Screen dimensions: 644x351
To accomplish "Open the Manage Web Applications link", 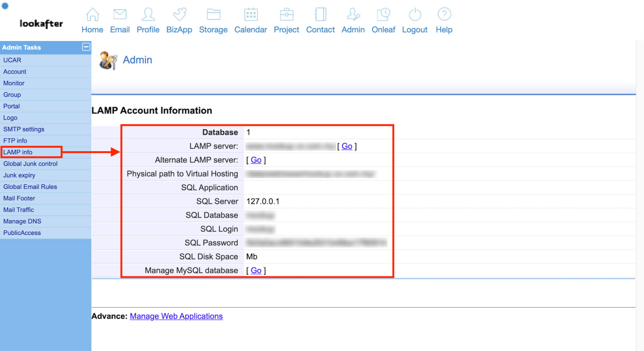I will pyautogui.click(x=176, y=316).
